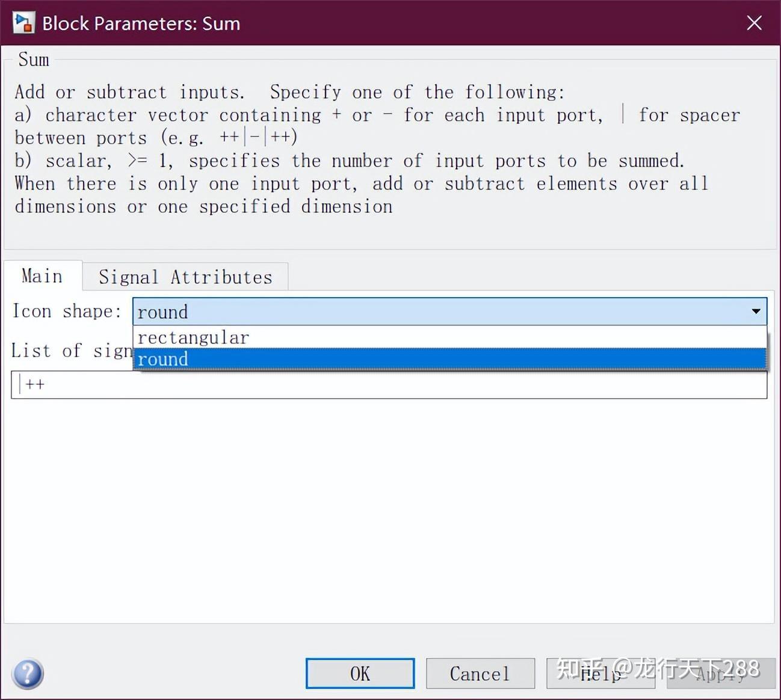Viewport: 781px width, 700px height.
Task: Close the Block Parameters dialog
Action: click(754, 23)
